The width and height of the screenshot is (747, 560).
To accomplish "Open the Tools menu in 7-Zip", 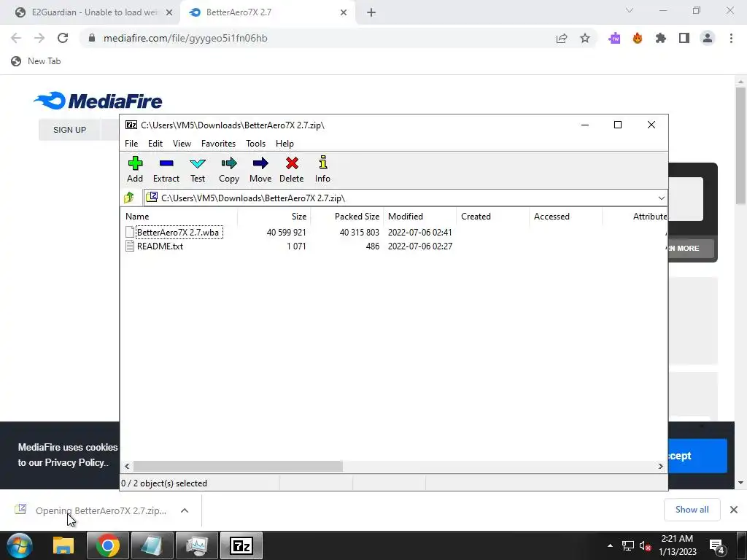I will point(255,144).
